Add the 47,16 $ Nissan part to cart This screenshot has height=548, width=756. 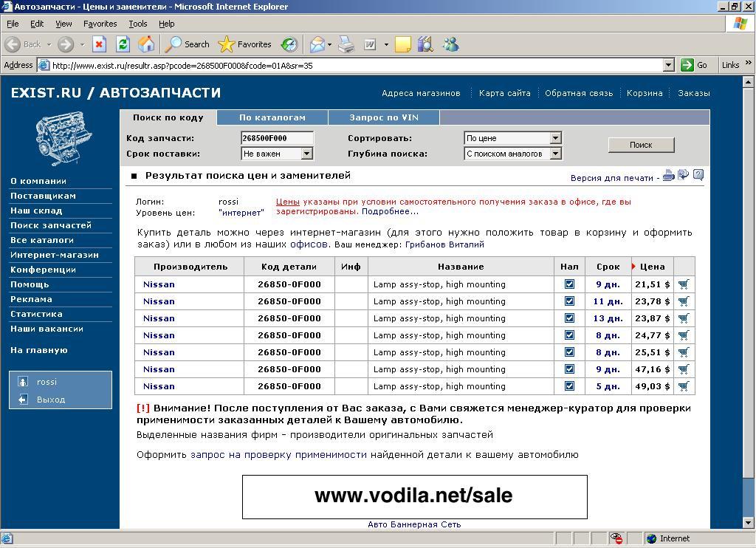click(x=684, y=369)
